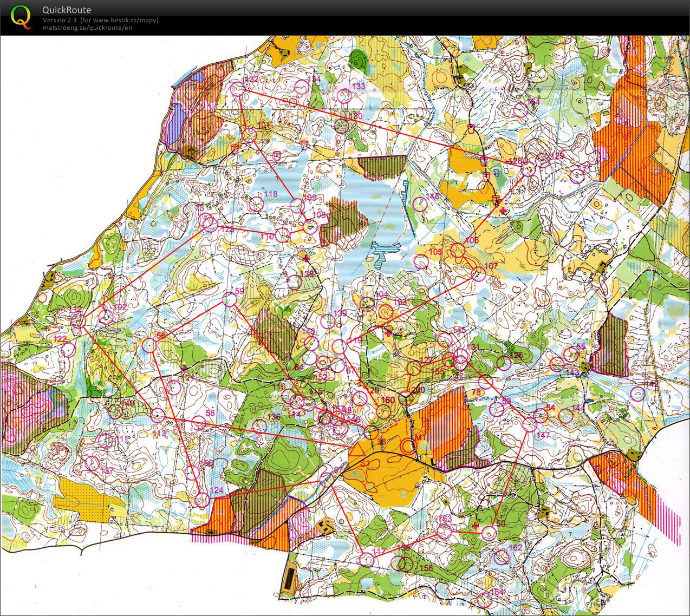Click control circle 106 on course
690x616 pixels.
(x=458, y=251)
